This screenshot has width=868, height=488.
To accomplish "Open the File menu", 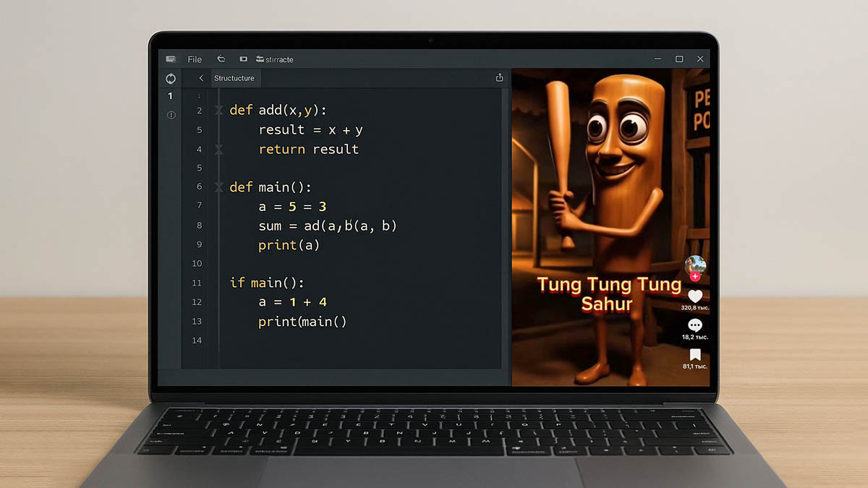I will click(x=195, y=59).
